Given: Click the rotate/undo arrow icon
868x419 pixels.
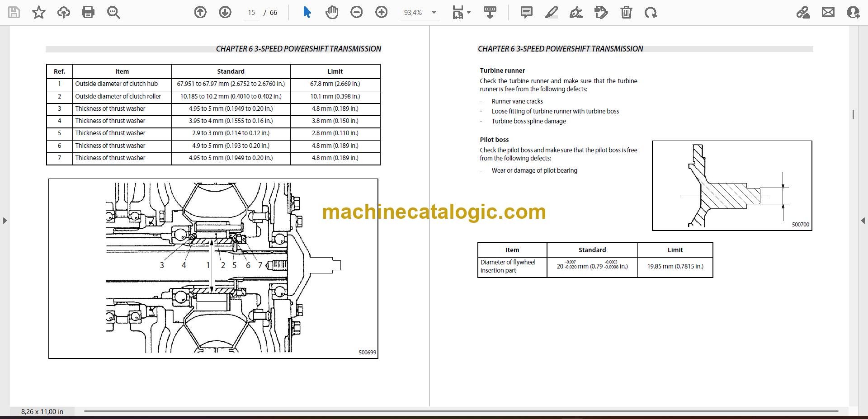Looking at the screenshot, I should click(x=651, y=12).
